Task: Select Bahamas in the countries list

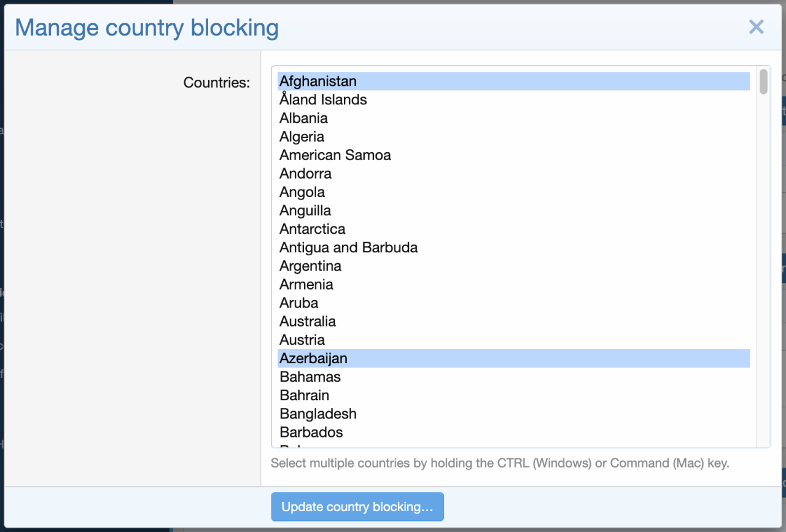Action: click(309, 376)
